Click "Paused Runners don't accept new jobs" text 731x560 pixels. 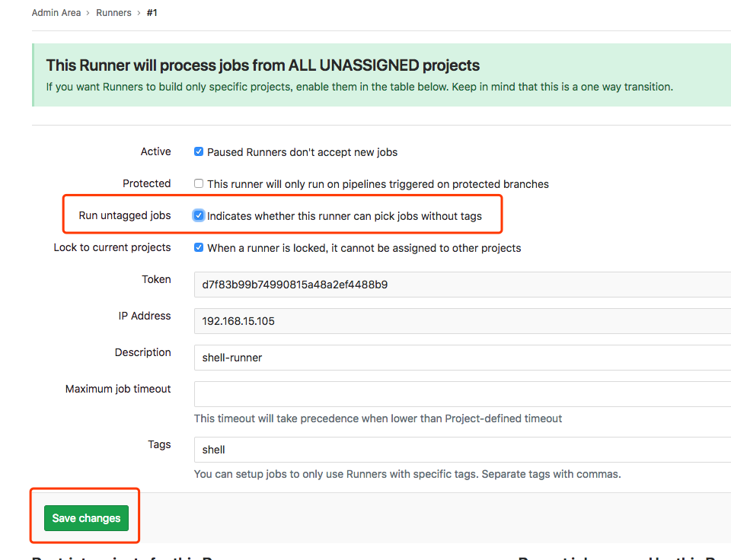(x=302, y=152)
